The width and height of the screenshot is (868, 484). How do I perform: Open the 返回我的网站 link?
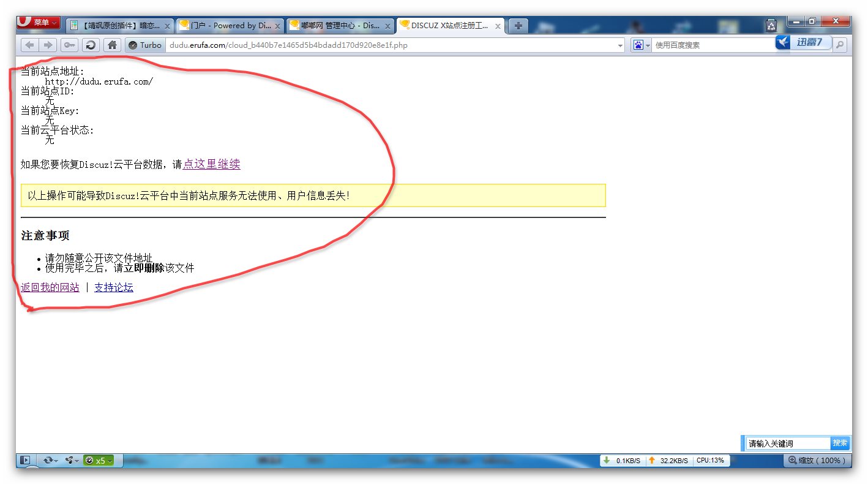pyautogui.click(x=50, y=287)
